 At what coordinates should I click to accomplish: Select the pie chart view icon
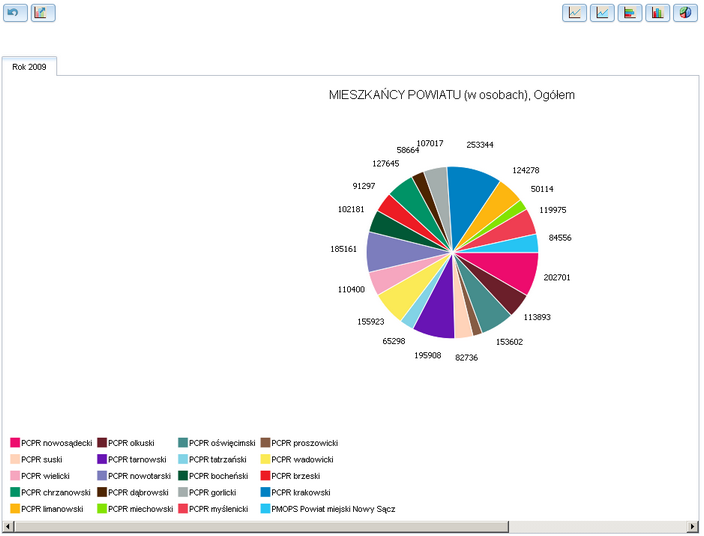point(685,13)
